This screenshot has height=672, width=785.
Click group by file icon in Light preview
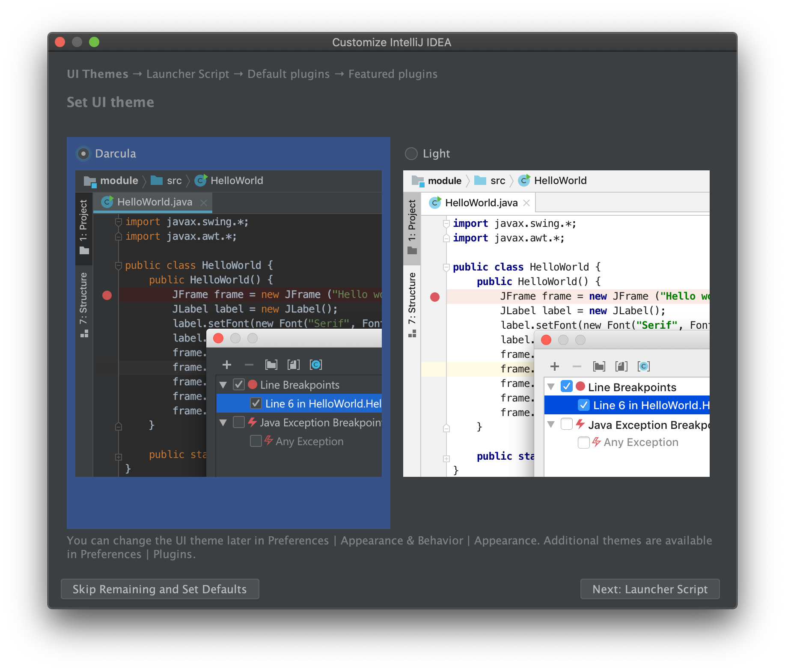coord(621,366)
